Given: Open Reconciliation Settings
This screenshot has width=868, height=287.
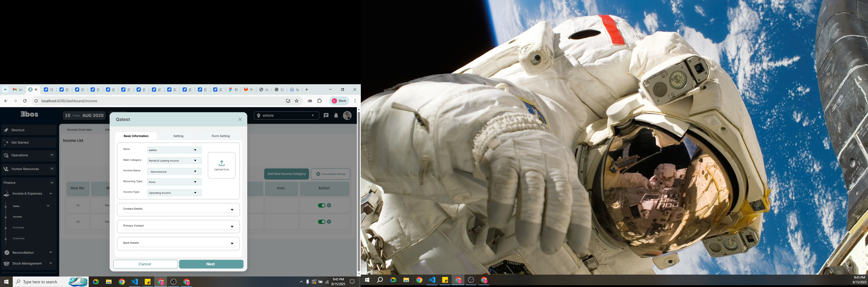Looking at the screenshot, I should coord(330,174).
